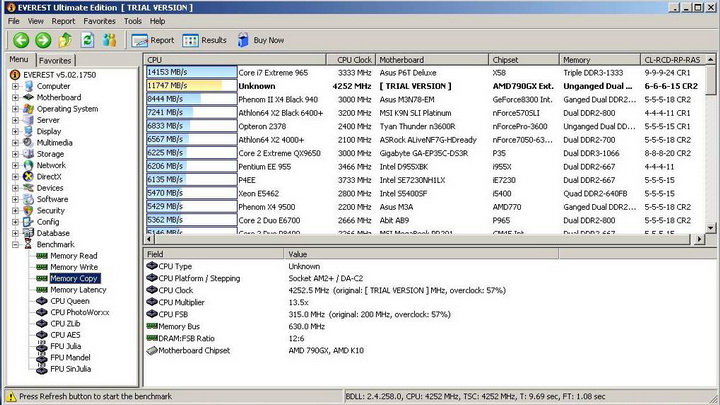Click the 8444 MB/s result bar
This screenshot has height=405, width=720.
click(x=191, y=99)
